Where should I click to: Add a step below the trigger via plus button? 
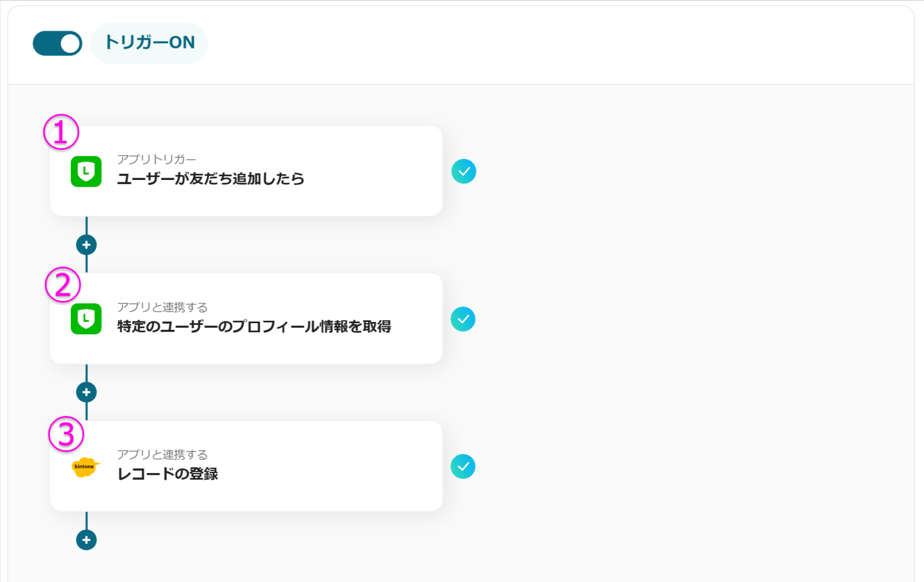87,244
